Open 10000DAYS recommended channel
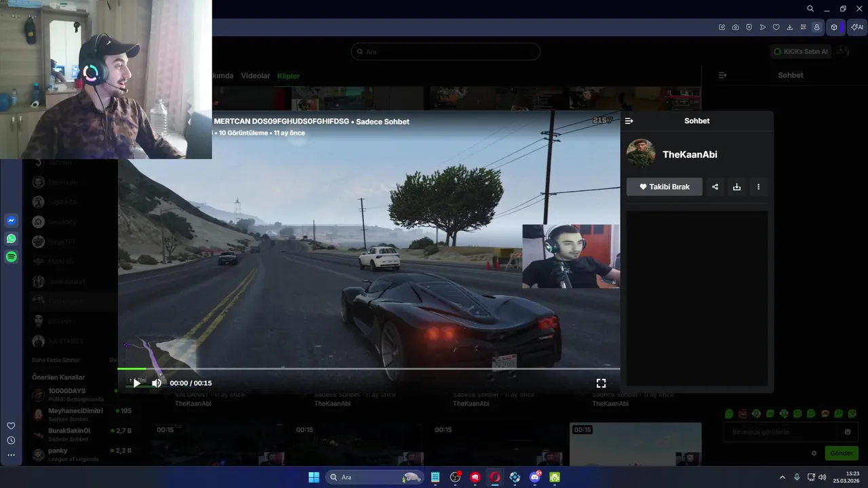 tap(73, 394)
